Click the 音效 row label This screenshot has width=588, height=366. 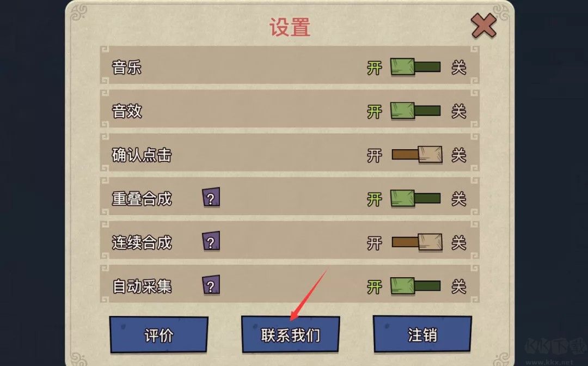127,111
